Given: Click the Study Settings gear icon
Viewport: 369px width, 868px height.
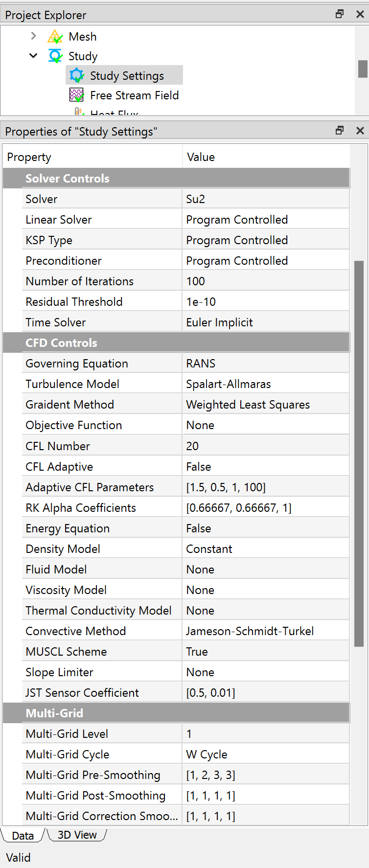Looking at the screenshot, I should point(76,75).
